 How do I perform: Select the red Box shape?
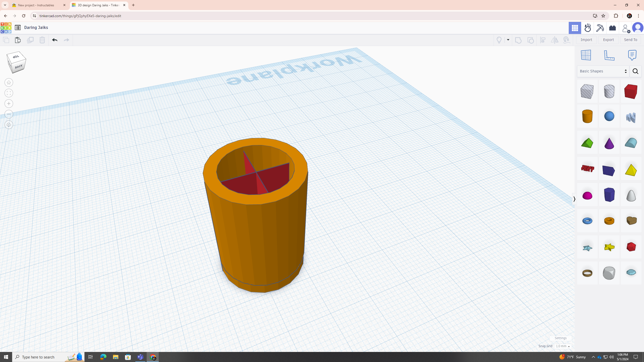(x=631, y=91)
